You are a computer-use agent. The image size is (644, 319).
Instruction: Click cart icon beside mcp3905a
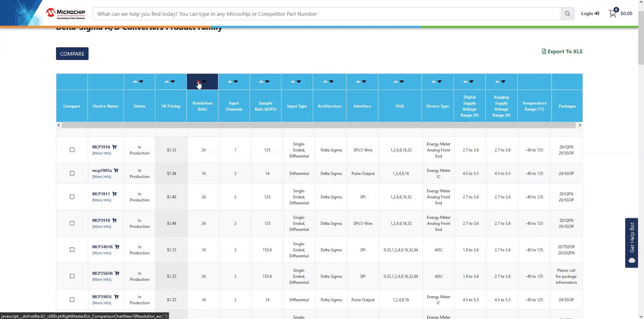(x=116, y=170)
